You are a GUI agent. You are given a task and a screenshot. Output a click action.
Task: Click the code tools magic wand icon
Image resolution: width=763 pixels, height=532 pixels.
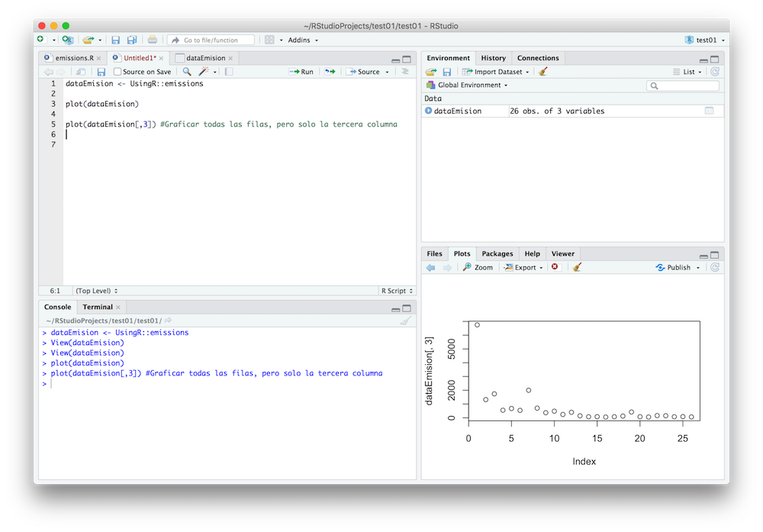tap(204, 72)
